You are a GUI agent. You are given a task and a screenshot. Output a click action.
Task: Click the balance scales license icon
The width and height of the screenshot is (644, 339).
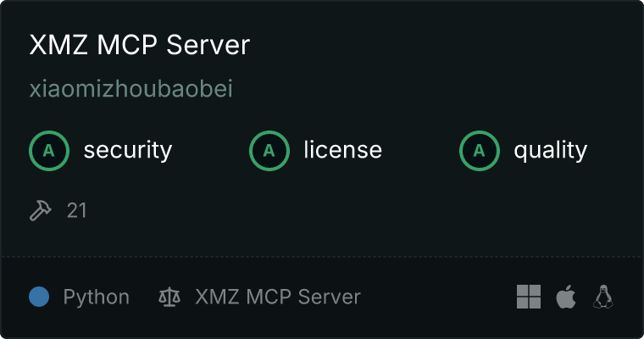click(169, 297)
